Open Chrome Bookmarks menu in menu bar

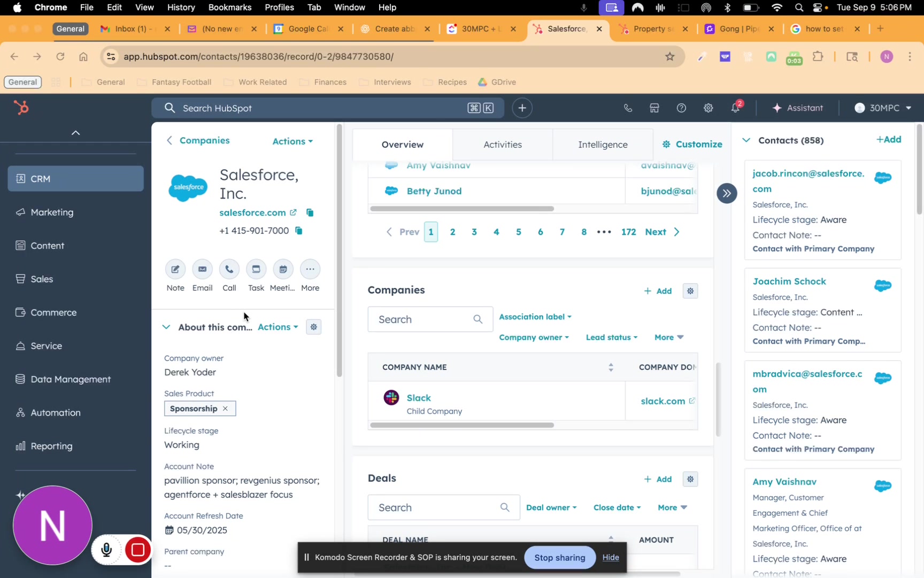coord(229,7)
